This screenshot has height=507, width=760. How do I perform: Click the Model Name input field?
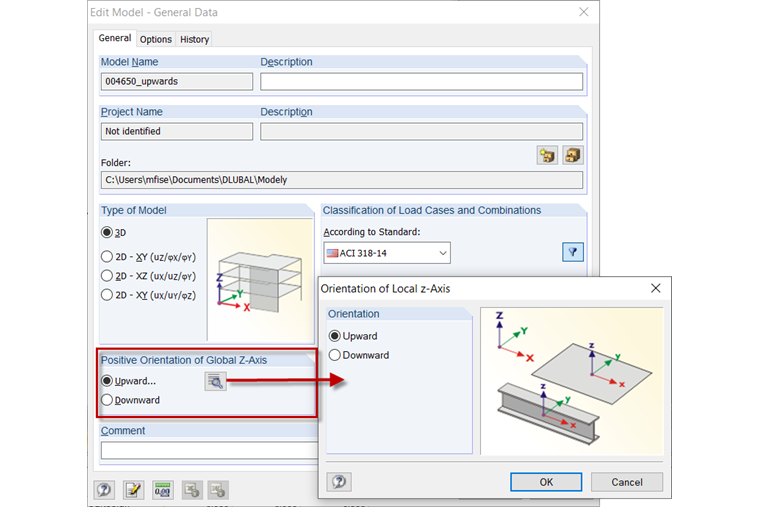[x=177, y=81]
